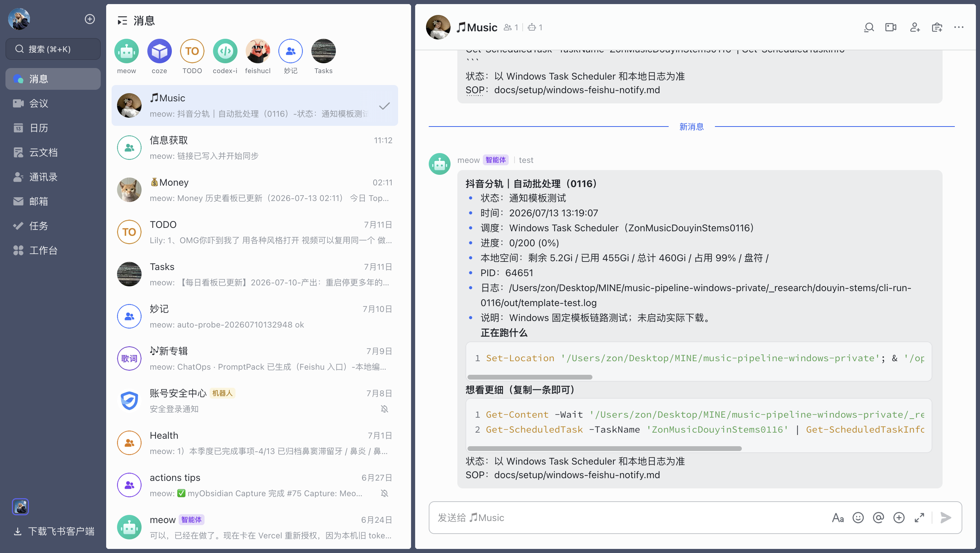Click the small avatar icon above download link
This screenshot has height=553, width=980.
(x=20, y=507)
